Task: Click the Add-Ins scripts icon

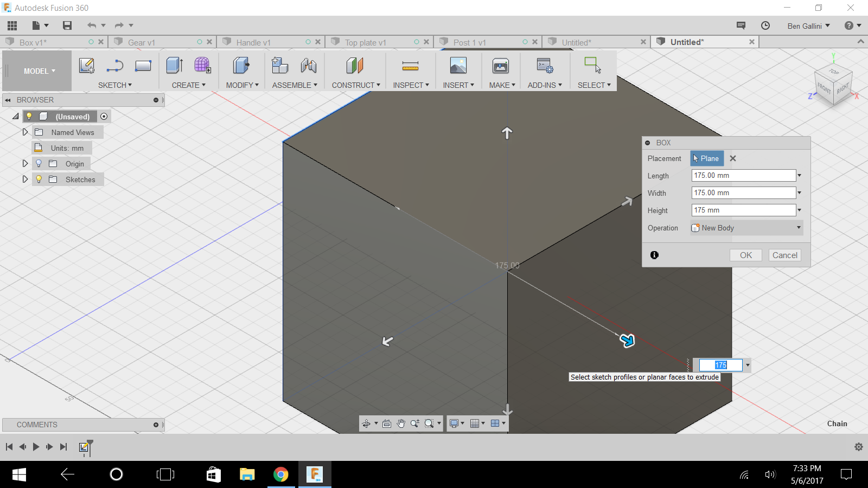Action: [545, 66]
